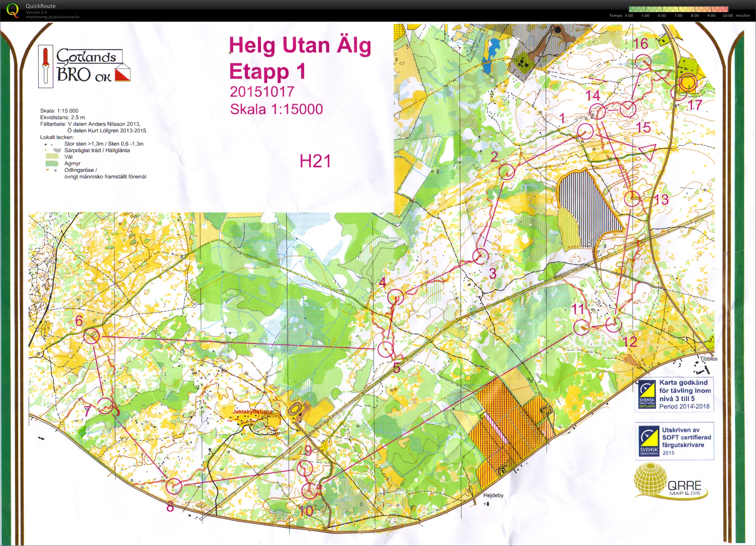The width and height of the screenshot is (756, 546).
Task: Click the orienteering flag in the club logo
Action: pos(122,75)
